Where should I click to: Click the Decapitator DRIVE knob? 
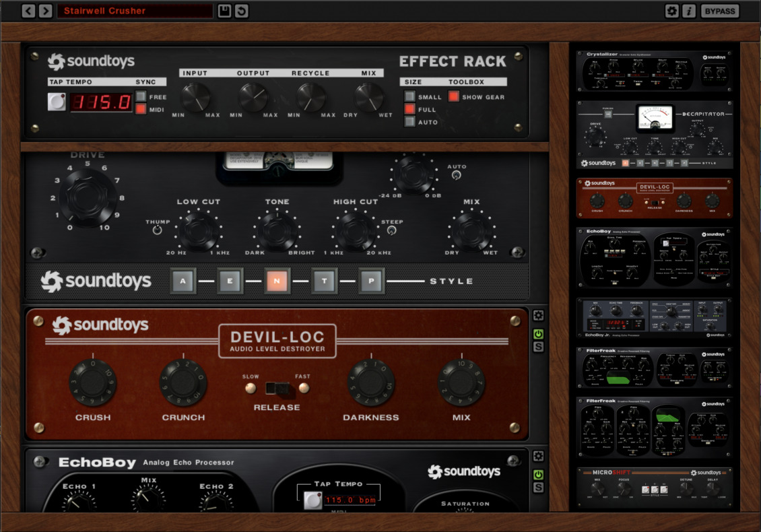[88, 197]
